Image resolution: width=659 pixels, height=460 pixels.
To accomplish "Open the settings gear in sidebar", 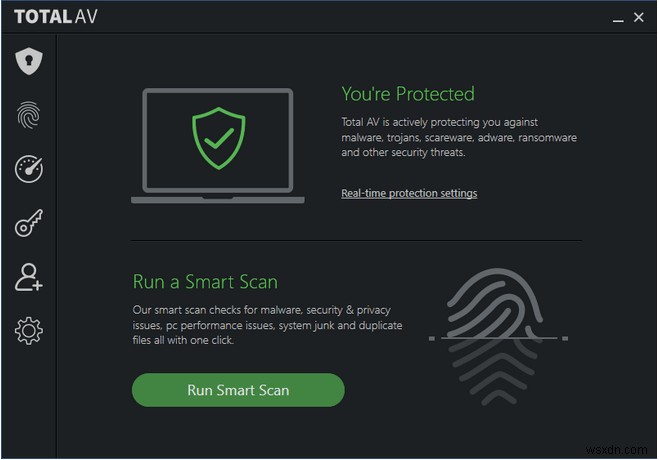I will point(29,331).
